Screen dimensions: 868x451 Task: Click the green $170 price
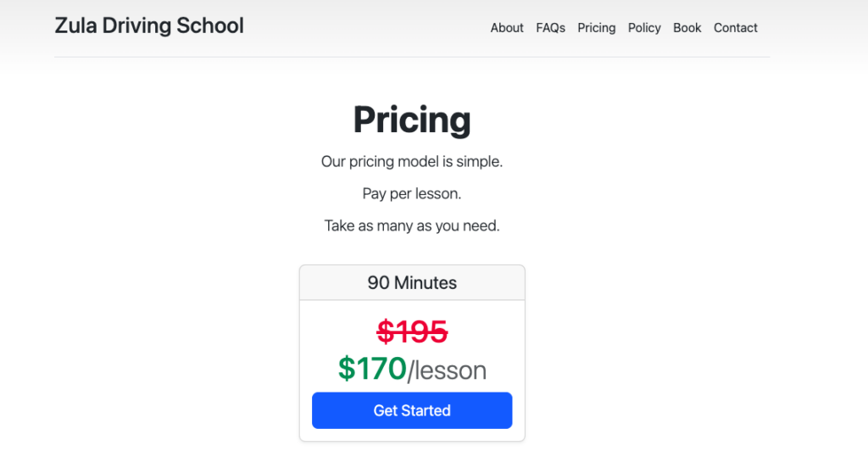coord(372,369)
